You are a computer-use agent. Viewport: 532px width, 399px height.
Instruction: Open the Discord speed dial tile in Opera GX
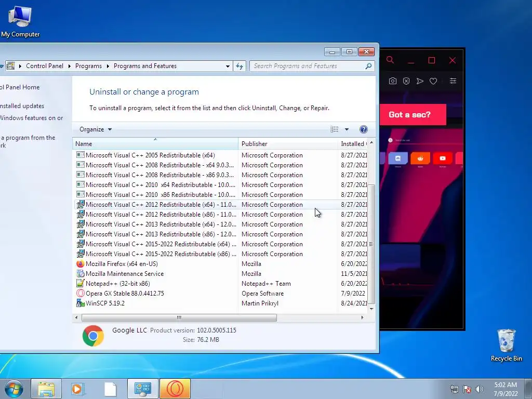397,158
